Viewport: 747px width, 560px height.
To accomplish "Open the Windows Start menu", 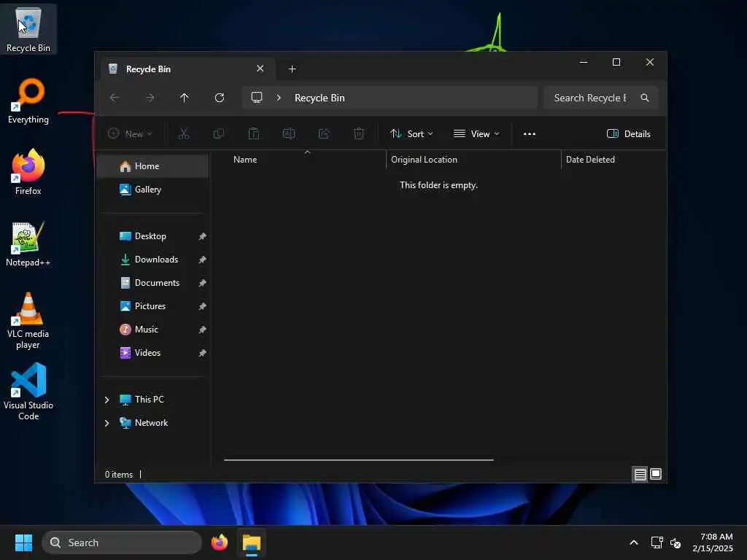I will (23, 542).
